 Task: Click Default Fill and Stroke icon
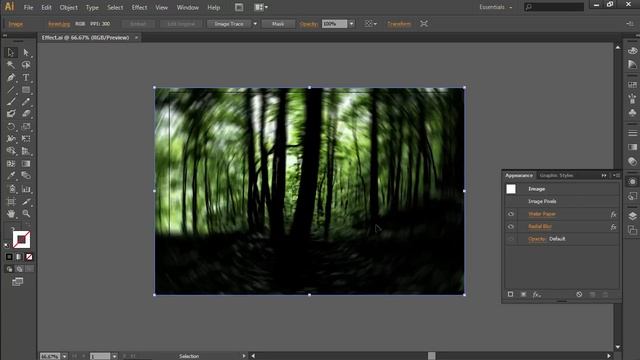coord(7,245)
